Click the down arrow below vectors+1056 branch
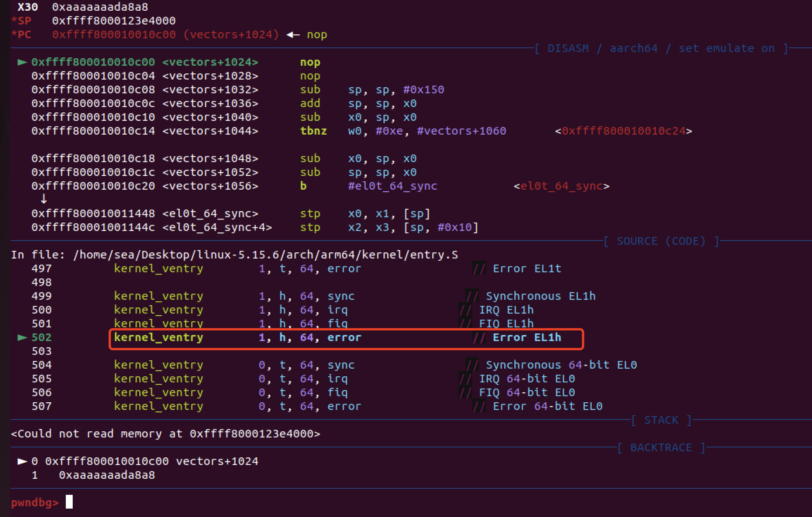812x517 pixels. [44, 199]
